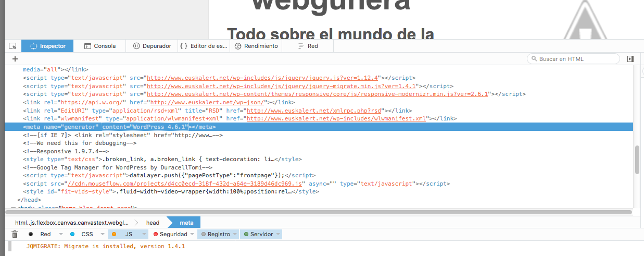Focus the Buscar en HTML search field

point(573,59)
